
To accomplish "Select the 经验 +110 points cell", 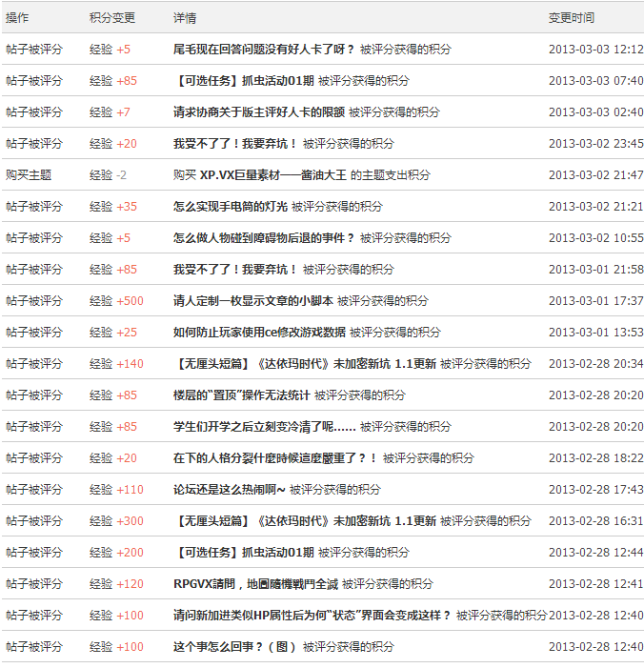I will [116, 490].
